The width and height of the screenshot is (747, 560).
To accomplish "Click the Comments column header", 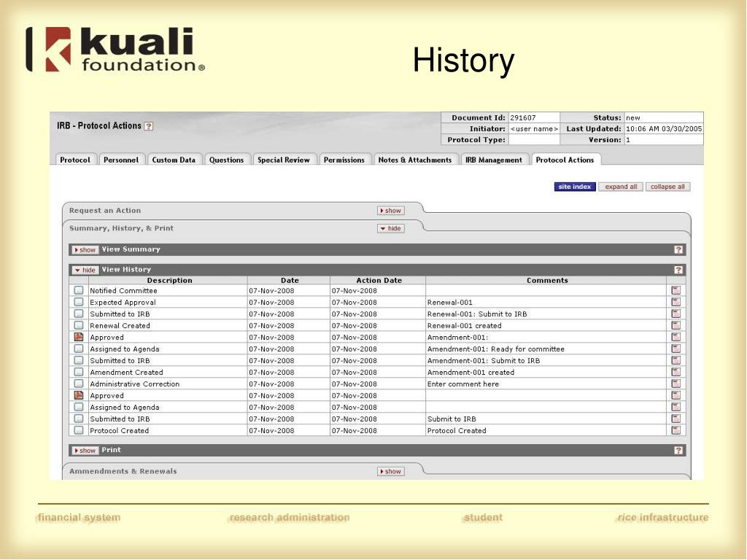I will point(547,281).
